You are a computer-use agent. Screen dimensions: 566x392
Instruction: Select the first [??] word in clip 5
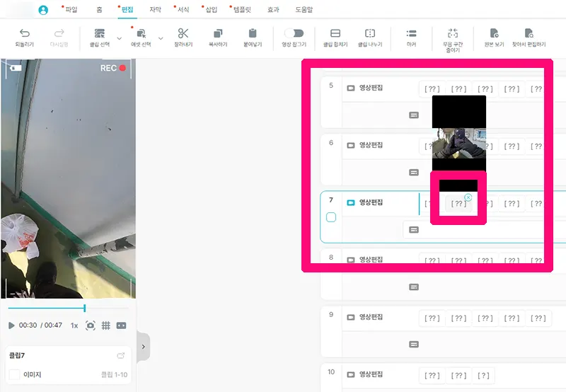432,88
